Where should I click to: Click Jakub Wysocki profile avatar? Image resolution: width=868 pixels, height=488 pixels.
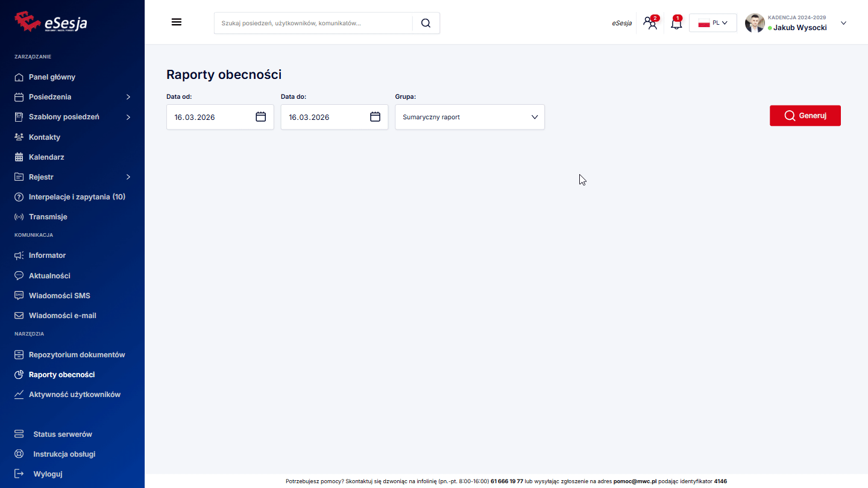(x=755, y=23)
